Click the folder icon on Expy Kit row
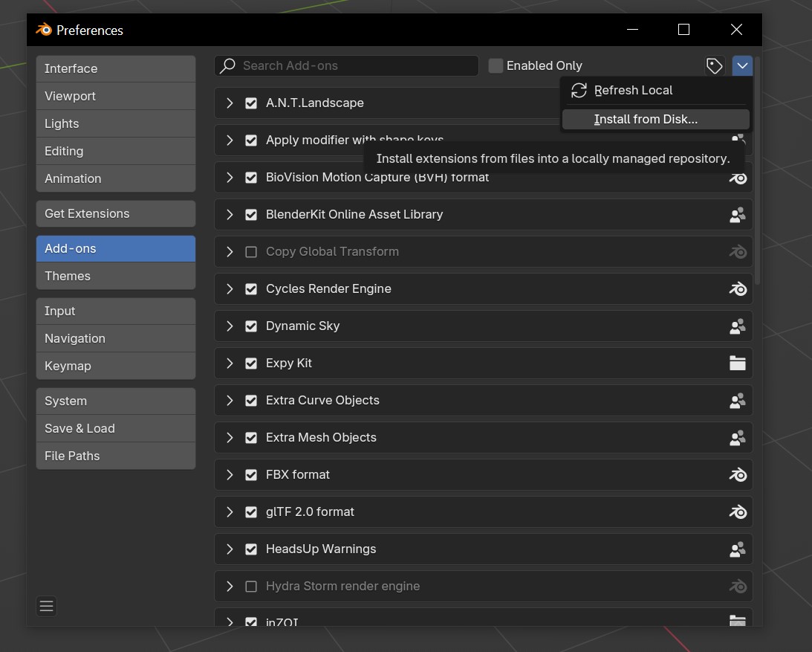Image resolution: width=812 pixels, height=652 pixels. pos(738,364)
